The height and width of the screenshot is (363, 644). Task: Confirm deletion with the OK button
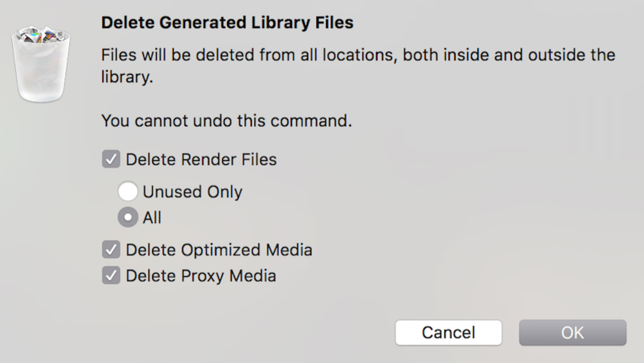point(572,333)
